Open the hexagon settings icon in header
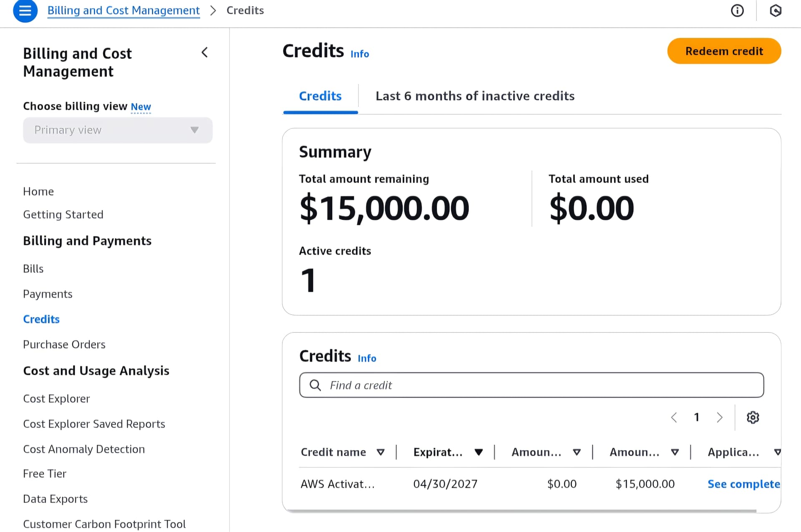801x532 pixels. point(775,10)
